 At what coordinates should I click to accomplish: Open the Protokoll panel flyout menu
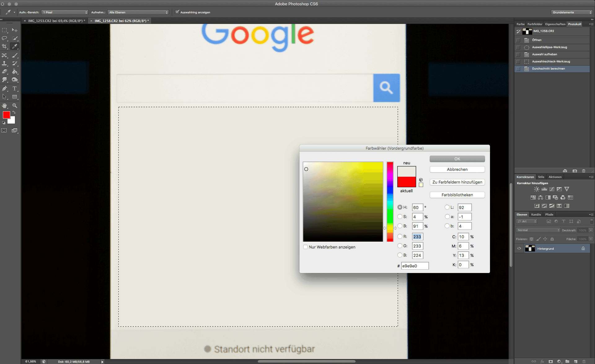(591, 24)
